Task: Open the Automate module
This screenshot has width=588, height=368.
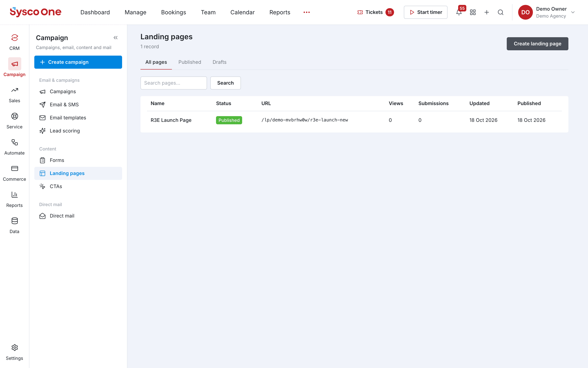Action: tap(14, 147)
